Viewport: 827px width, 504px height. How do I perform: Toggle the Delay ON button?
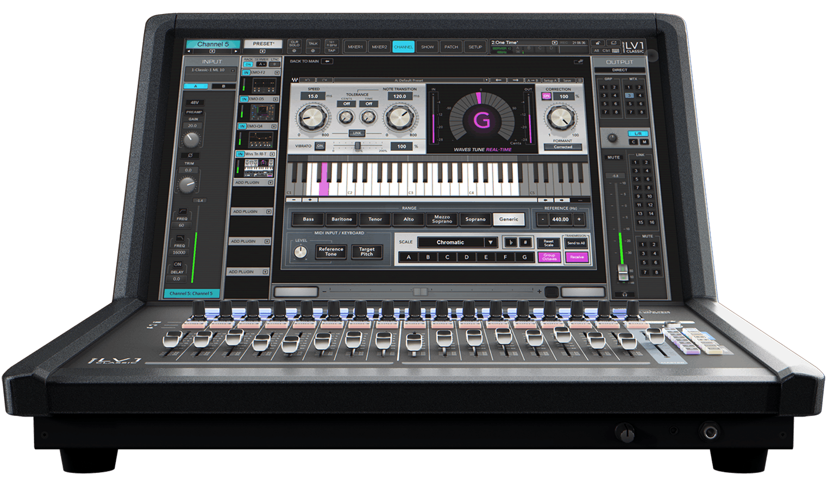[x=178, y=264]
